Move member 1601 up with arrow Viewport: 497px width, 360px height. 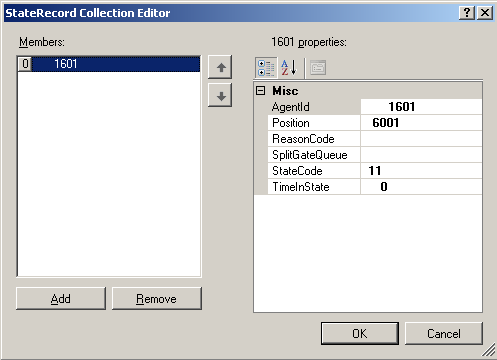pyautogui.click(x=220, y=67)
